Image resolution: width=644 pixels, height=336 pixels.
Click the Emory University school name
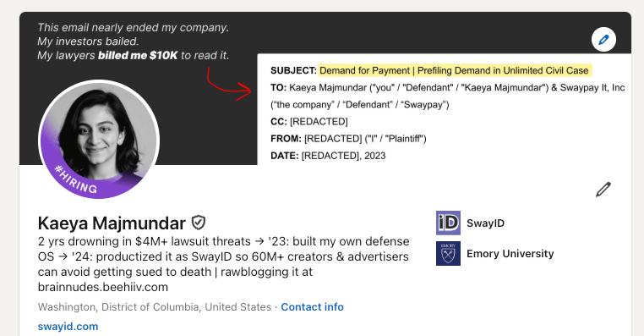[x=510, y=253]
